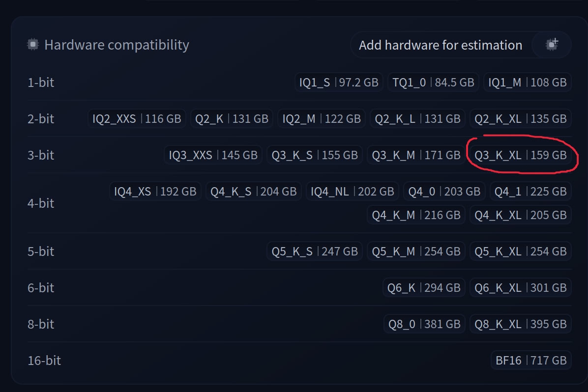This screenshot has height=392, width=588.
Task: Open the circled Q3_K_XL 159 GB quant
Action: pos(521,155)
